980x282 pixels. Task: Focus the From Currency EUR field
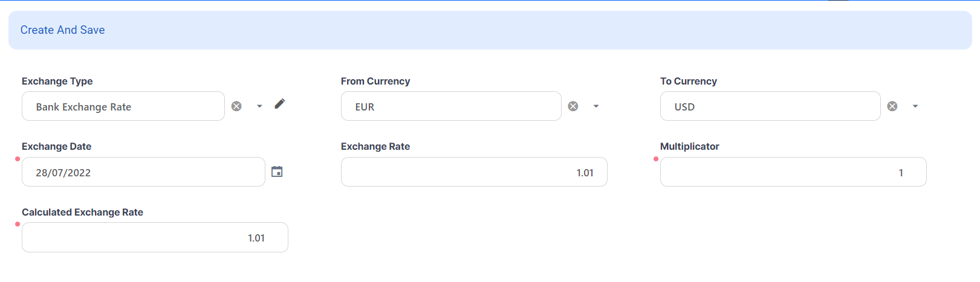450,106
